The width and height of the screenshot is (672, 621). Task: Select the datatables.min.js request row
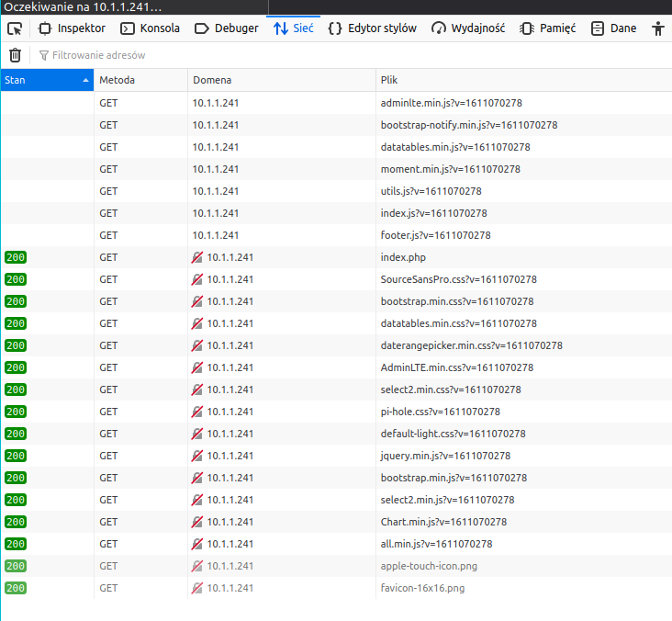[x=336, y=147]
